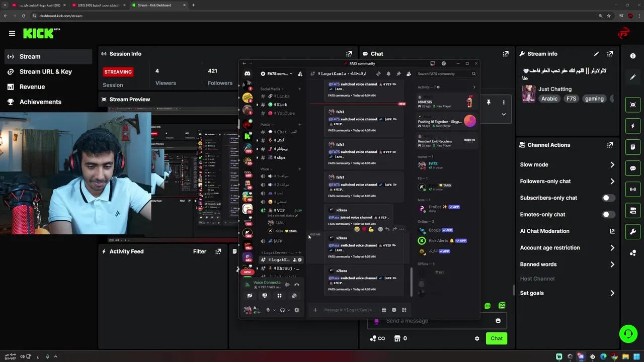Toggle Subscribers-only chat switch

click(608, 198)
